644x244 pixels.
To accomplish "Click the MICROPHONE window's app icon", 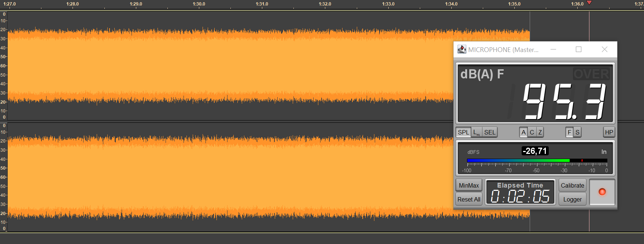I will tap(462, 49).
